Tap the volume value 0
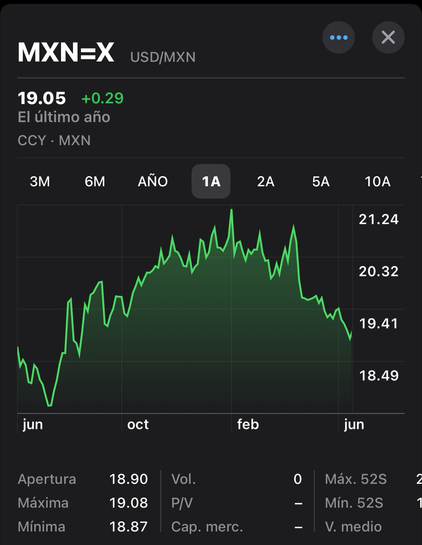 (298, 479)
